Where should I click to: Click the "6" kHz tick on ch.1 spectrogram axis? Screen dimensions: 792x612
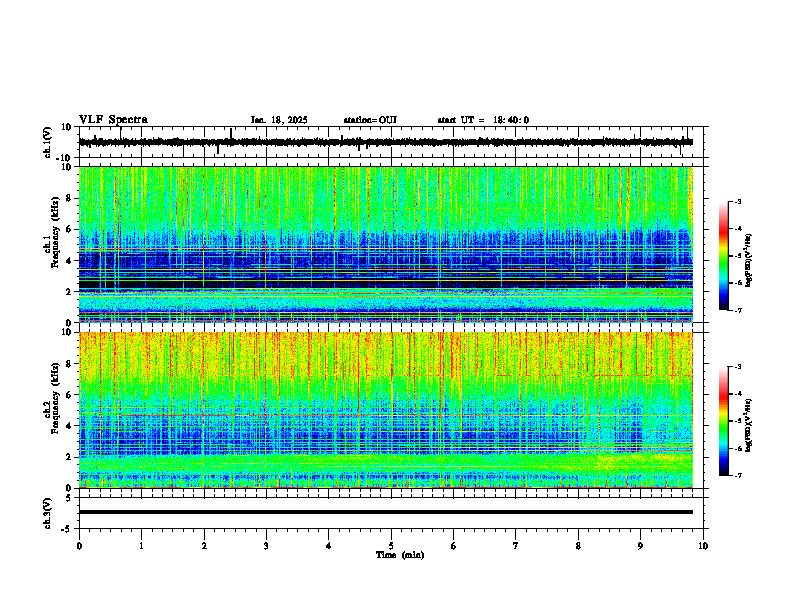(x=70, y=229)
